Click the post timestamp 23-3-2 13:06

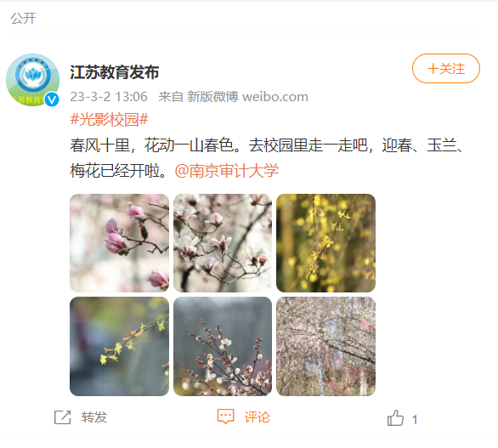pos(109,97)
